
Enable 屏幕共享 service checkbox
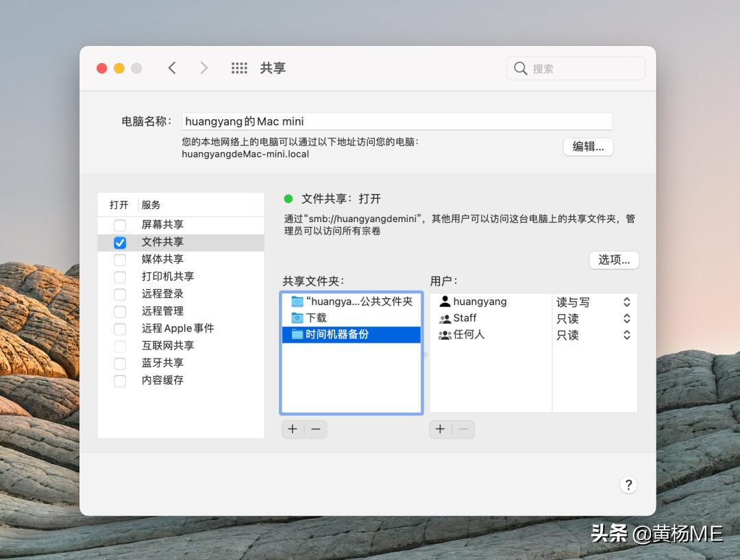[x=119, y=225]
